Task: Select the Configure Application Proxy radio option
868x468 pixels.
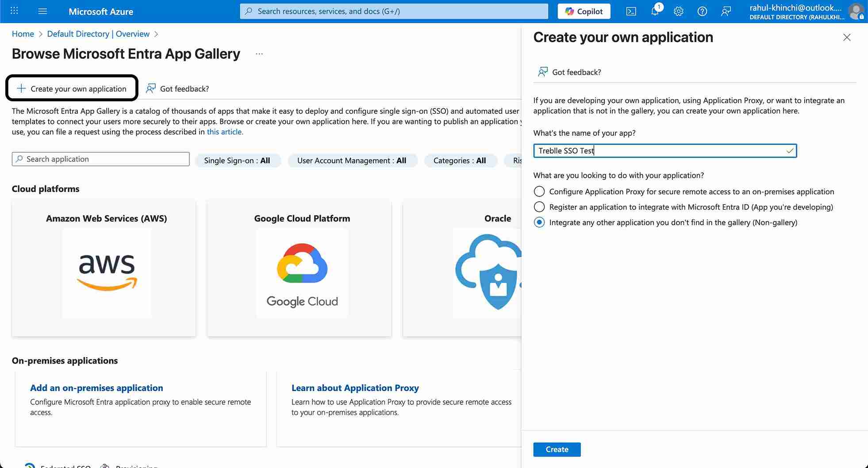Action: click(539, 191)
